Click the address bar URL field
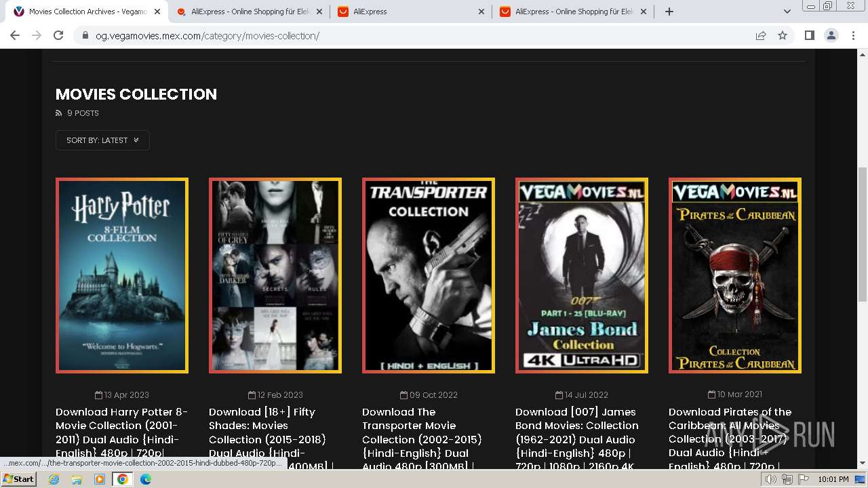 click(x=420, y=35)
